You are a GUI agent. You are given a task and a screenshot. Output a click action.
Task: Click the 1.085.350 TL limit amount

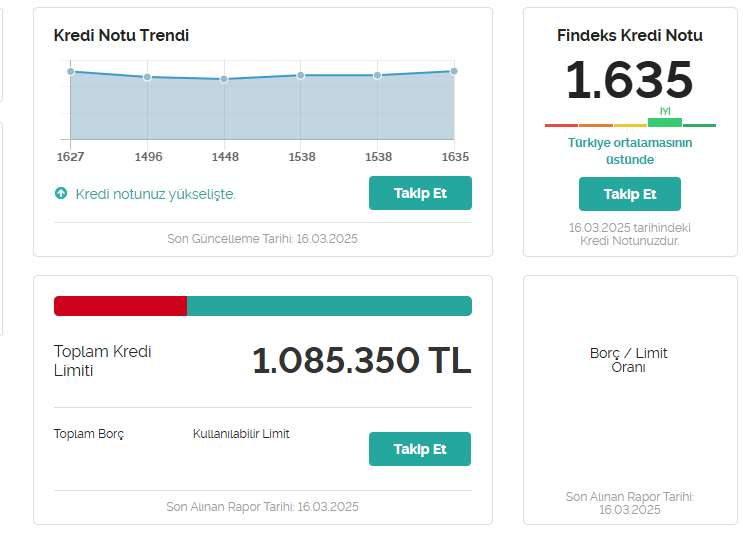[362, 361]
